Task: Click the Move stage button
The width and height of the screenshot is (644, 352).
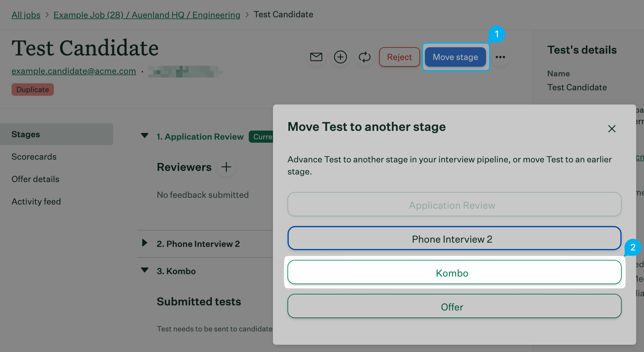Action: click(x=455, y=57)
